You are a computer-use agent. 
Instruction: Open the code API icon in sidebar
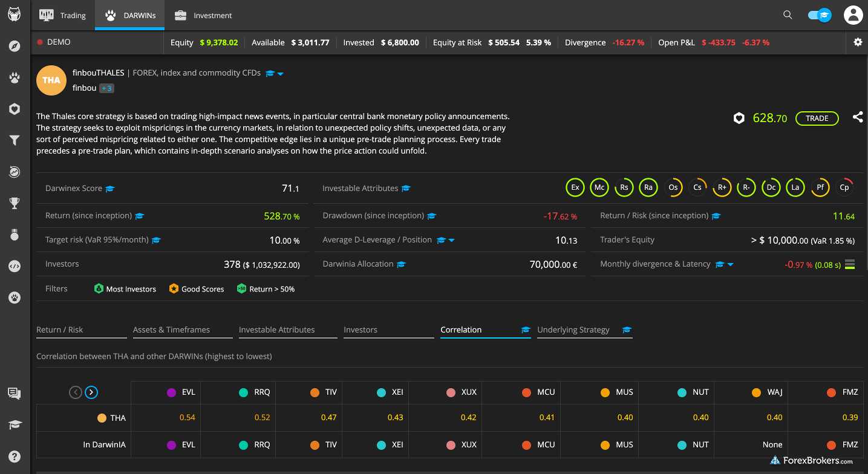(15, 266)
